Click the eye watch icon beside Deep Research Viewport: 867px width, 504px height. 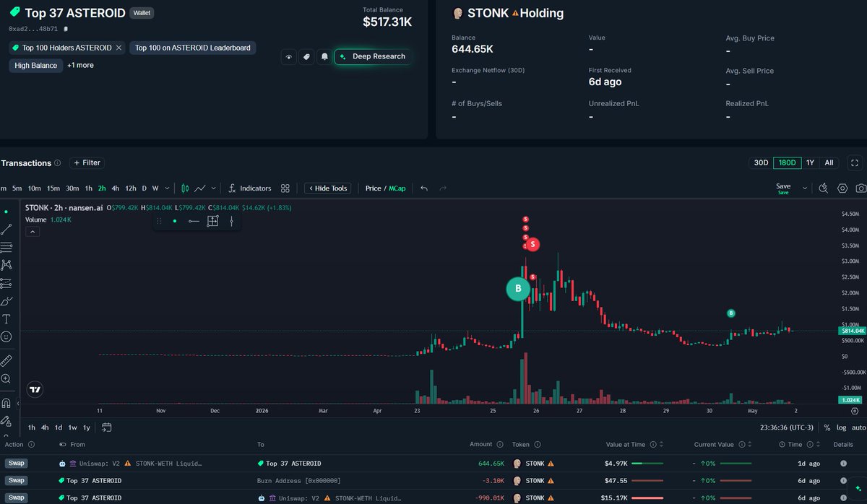click(x=289, y=56)
